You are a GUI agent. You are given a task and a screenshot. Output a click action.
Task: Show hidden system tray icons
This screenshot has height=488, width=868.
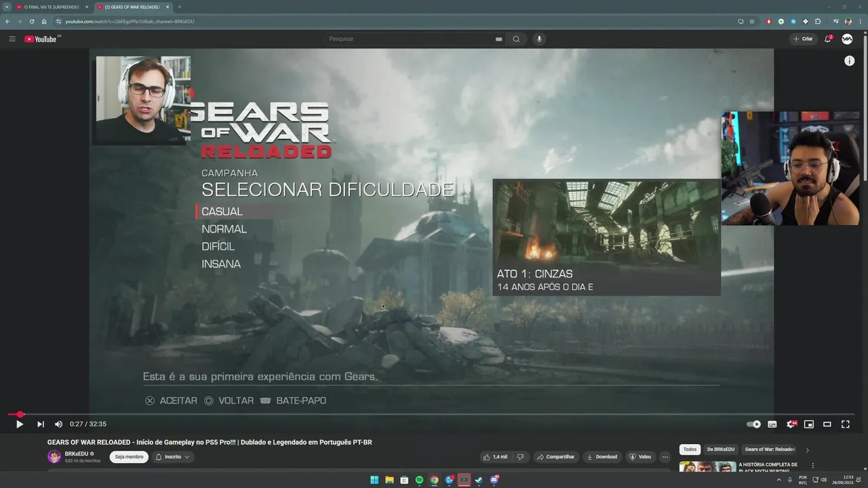778,480
